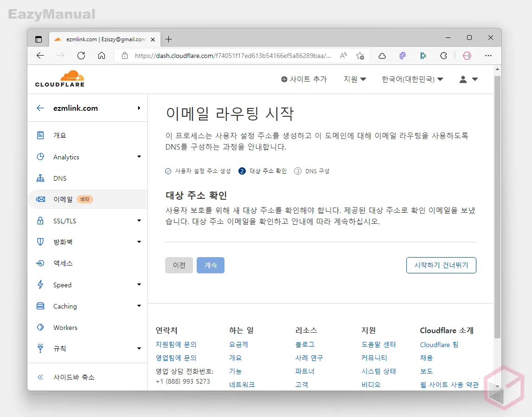
Task: Select the completed 사용자 설정 주소 생성 checkmark
Action: pos(168,171)
